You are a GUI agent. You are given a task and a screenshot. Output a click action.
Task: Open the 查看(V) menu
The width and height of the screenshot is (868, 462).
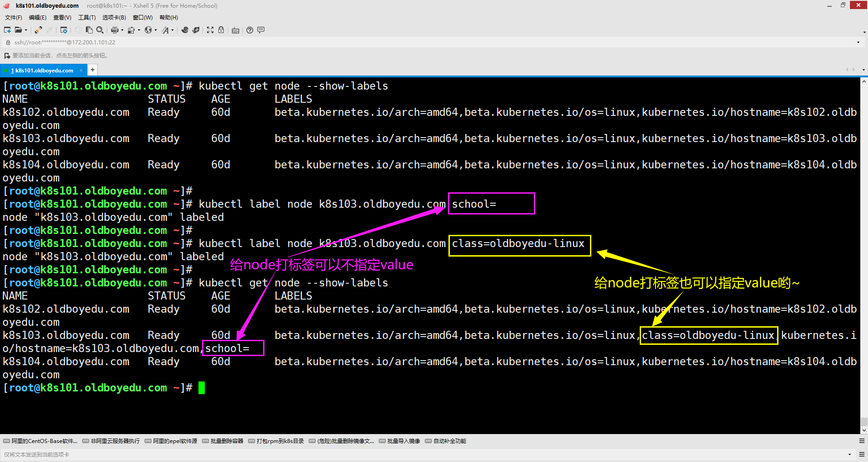pos(62,18)
